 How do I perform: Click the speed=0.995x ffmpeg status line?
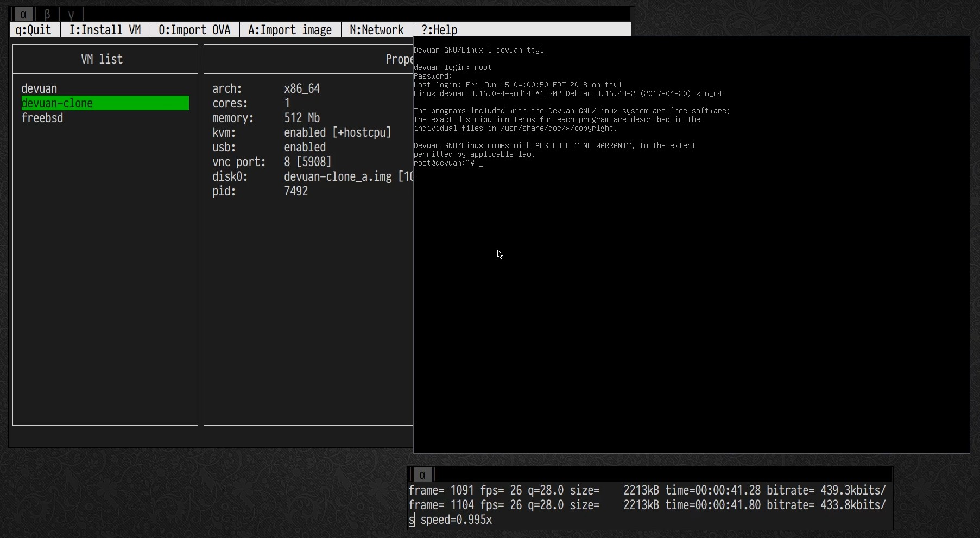click(x=456, y=520)
